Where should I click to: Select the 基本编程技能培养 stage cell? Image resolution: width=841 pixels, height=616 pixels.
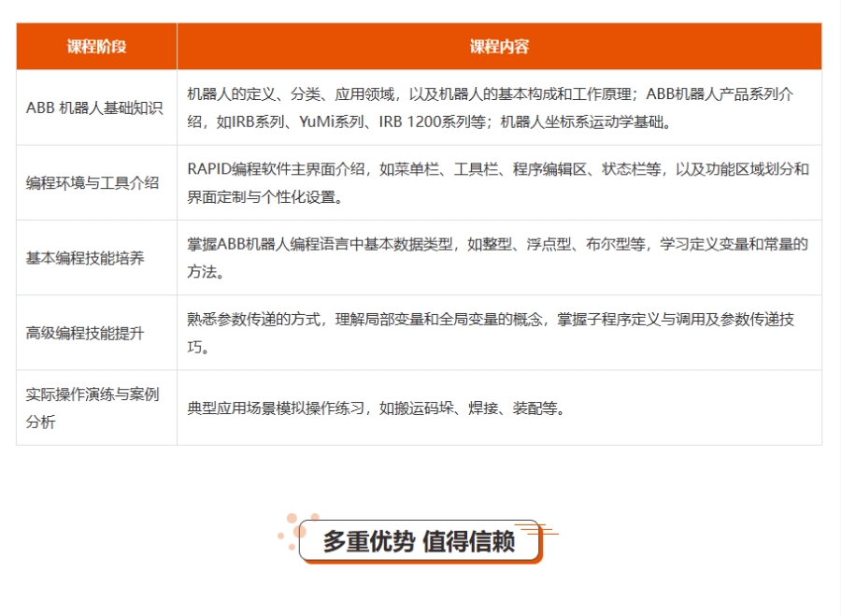(85, 258)
